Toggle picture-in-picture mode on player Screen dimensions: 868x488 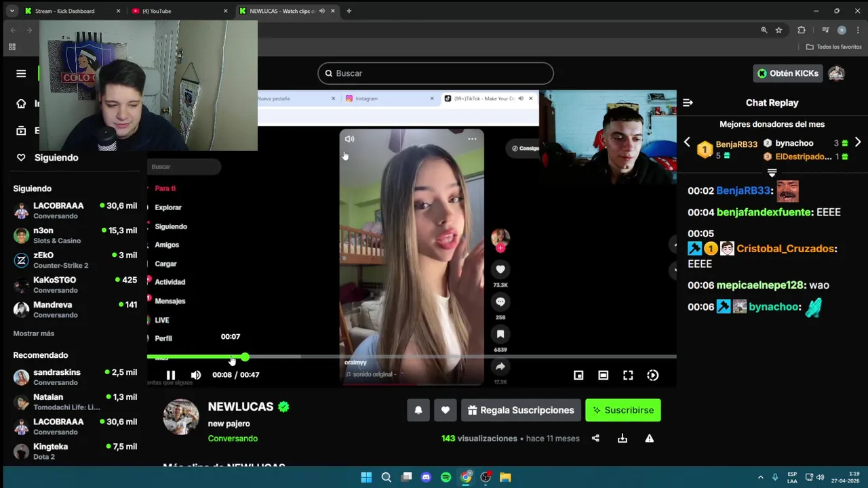point(578,375)
